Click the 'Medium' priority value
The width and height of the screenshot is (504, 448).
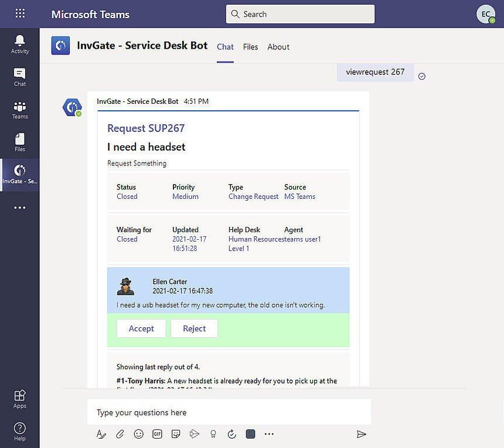(185, 196)
